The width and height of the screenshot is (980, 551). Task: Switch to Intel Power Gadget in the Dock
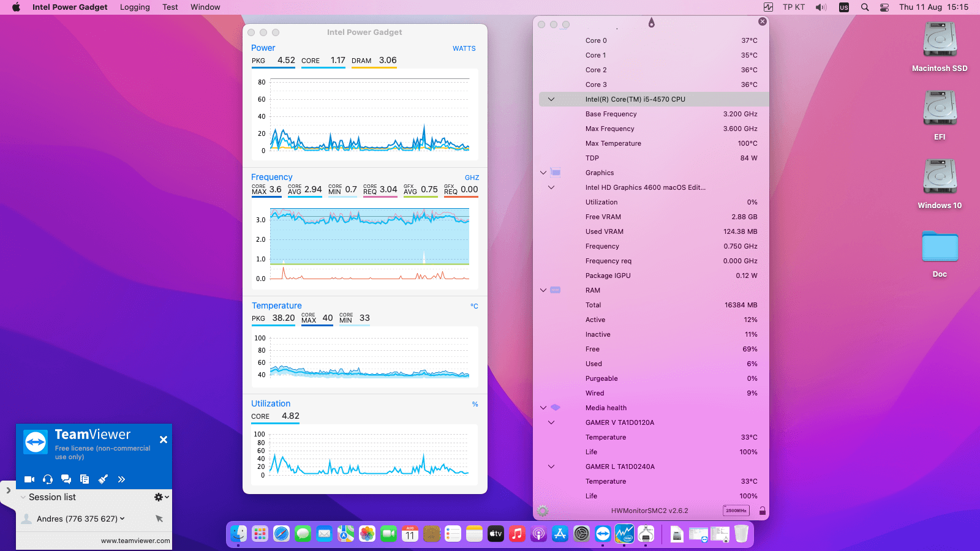624,534
